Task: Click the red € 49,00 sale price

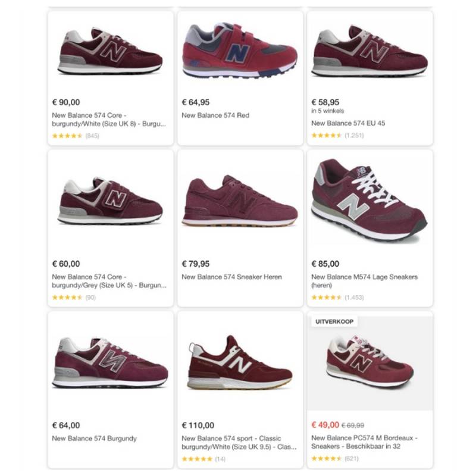Action: (x=324, y=425)
